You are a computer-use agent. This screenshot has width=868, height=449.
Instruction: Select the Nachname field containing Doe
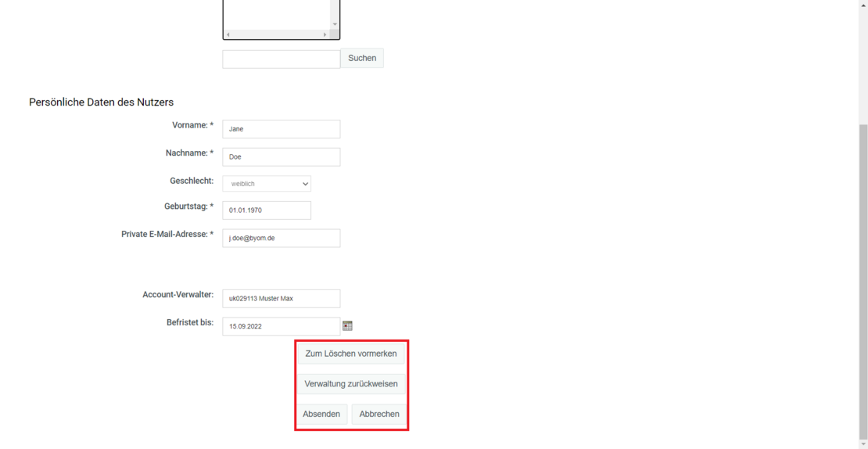point(281,157)
